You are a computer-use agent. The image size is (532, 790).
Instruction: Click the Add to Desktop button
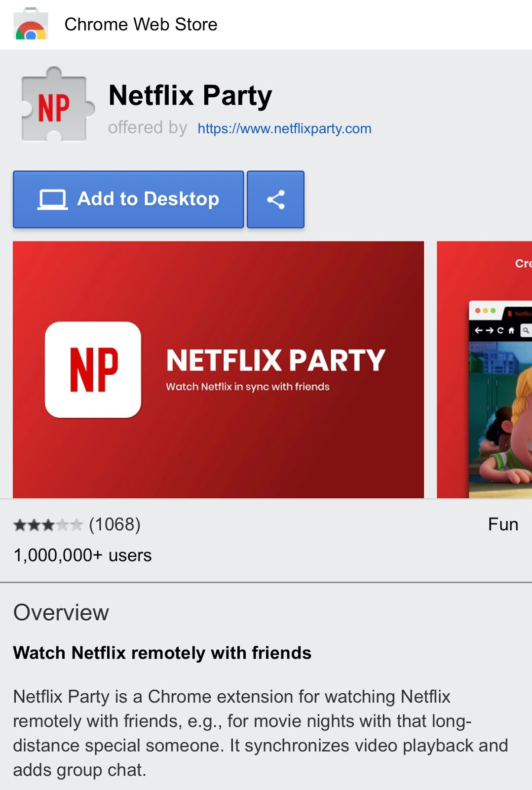click(128, 199)
